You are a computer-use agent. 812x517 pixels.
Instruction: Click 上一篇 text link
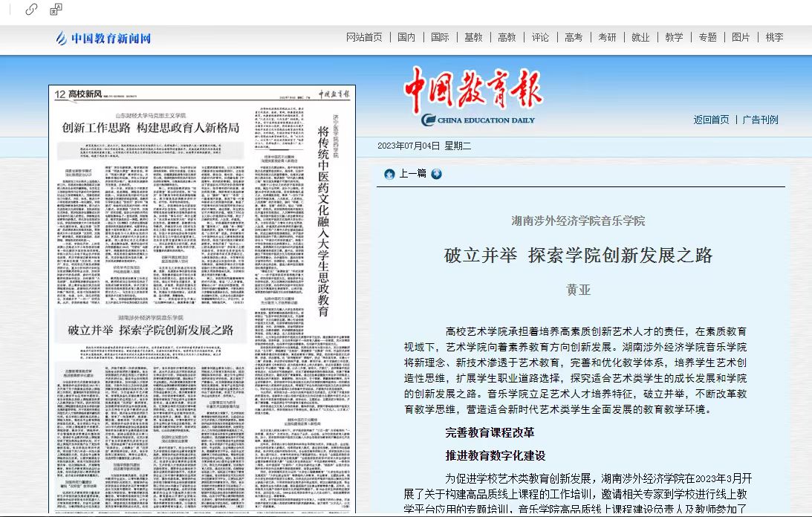click(x=413, y=174)
